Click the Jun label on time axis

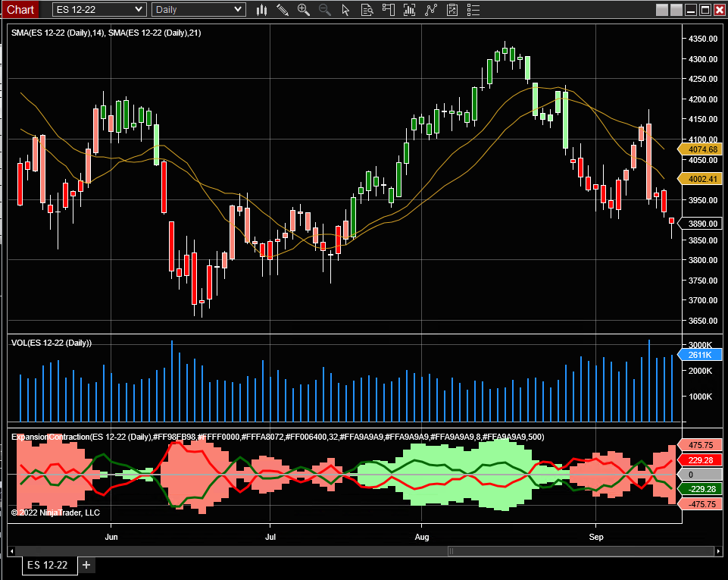click(111, 537)
